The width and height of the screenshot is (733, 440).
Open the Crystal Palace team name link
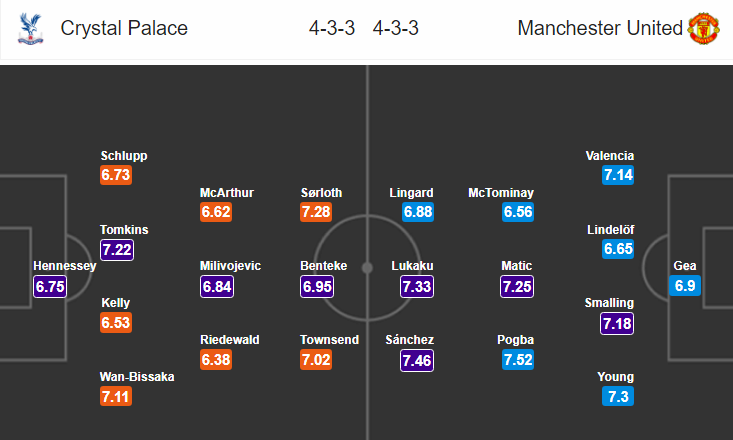(x=124, y=28)
